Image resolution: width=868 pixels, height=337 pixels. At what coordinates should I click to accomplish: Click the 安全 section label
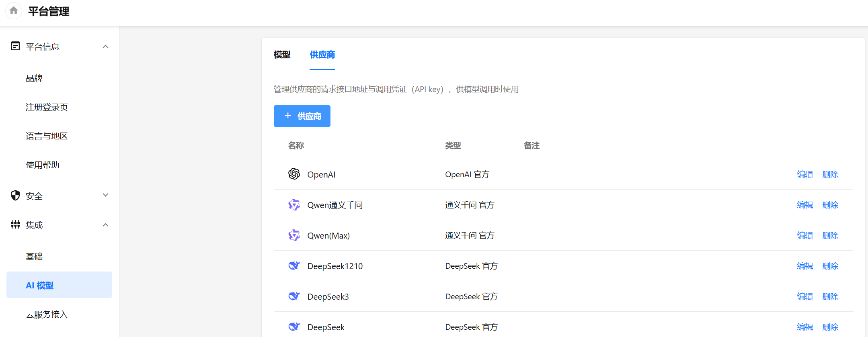click(x=34, y=196)
